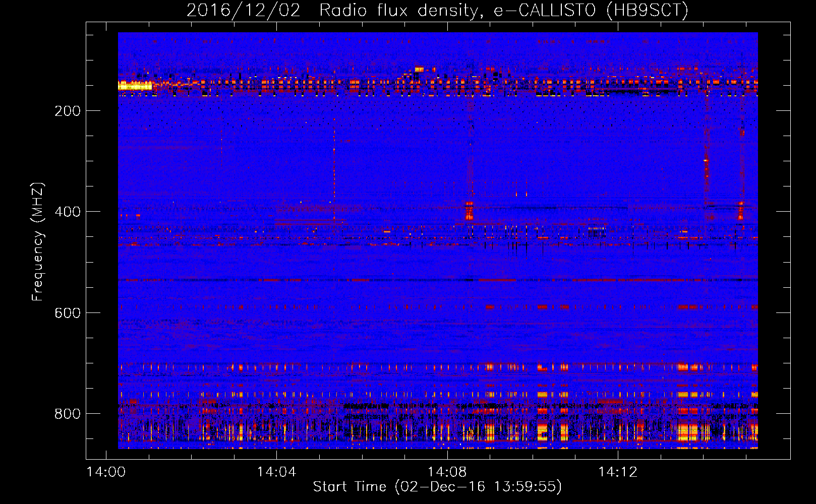Click the 'Start Time (02-Dec-16 13:59:55)' label

(437, 487)
